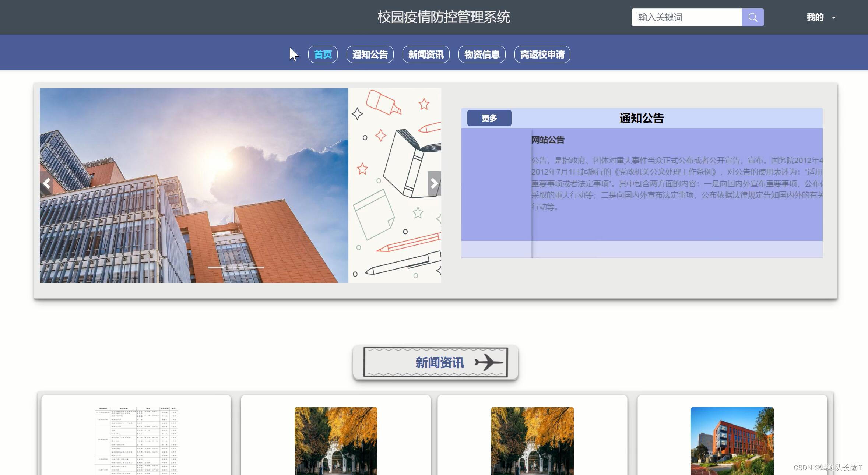Go to previous carousel slide arrow

tap(47, 183)
